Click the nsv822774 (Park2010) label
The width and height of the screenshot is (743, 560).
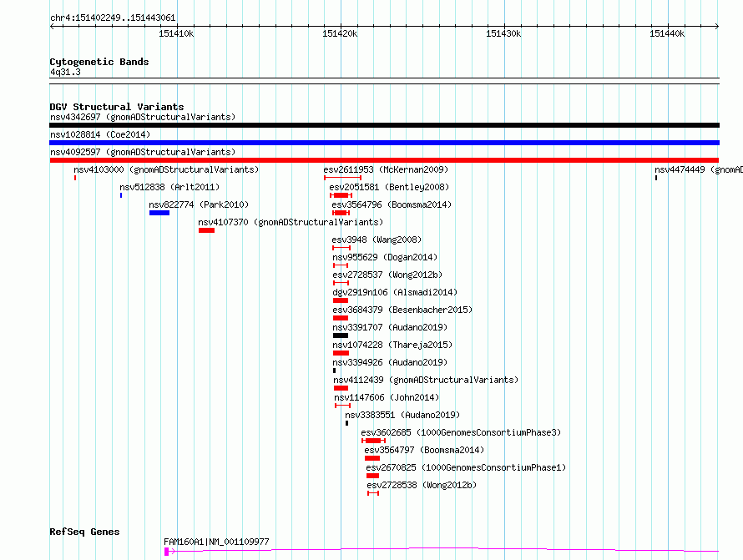tap(199, 204)
